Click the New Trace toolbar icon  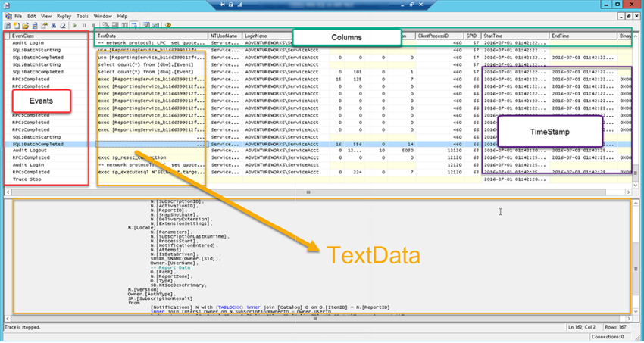8,26
